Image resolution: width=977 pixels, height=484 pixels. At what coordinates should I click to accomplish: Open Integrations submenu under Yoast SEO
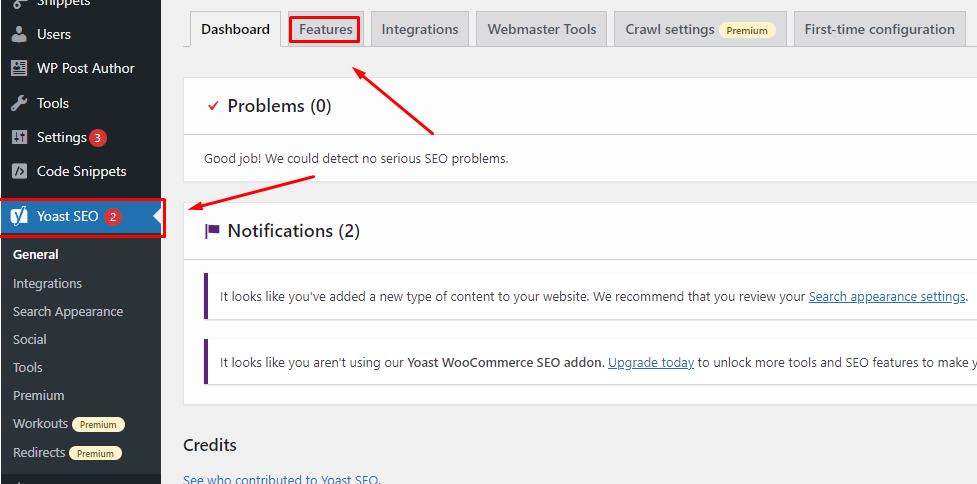coord(47,283)
